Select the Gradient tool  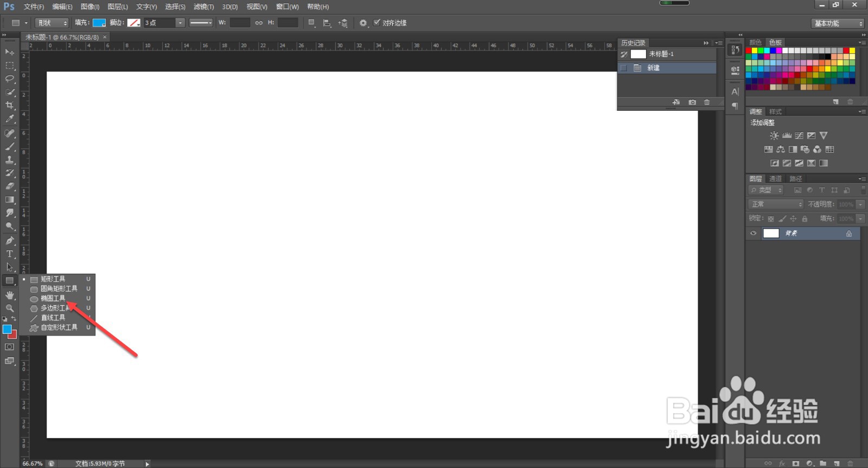(x=10, y=200)
